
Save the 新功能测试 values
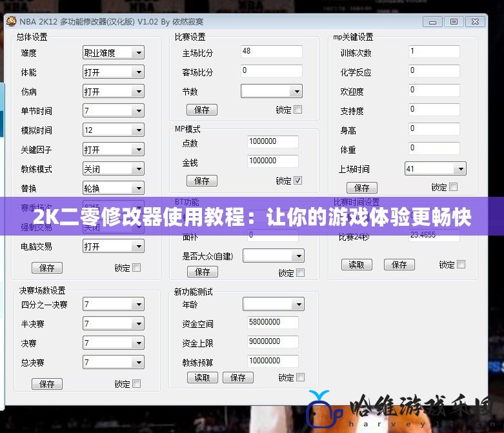coord(238,378)
